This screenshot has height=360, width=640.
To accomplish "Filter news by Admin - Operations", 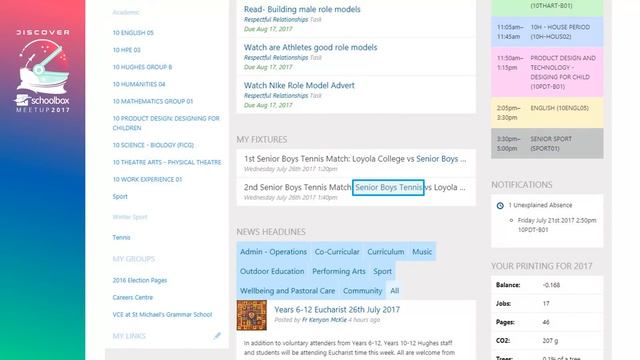I will pyautogui.click(x=273, y=252).
